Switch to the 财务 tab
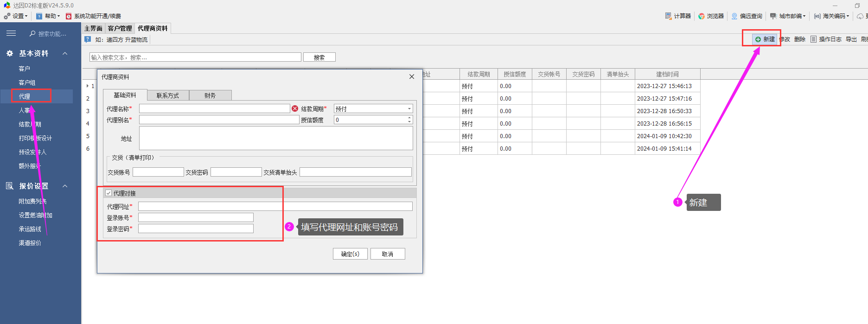Viewport: 868px width, 324px height. tap(210, 95)
